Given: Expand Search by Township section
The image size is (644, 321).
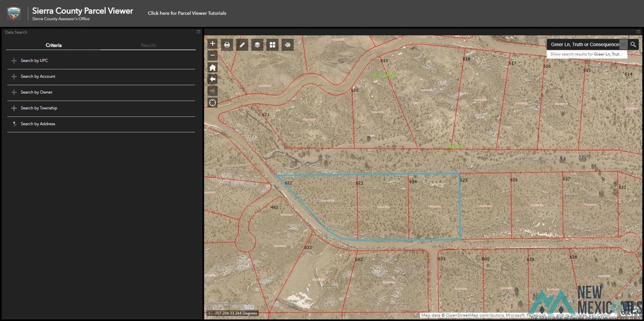Looking at the screenshot, I should 39,108.
